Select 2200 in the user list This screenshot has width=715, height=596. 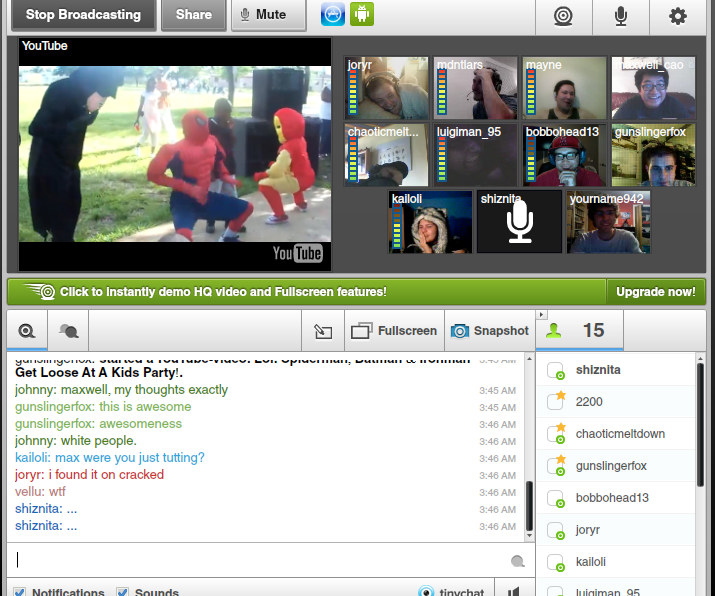point(616,402)
